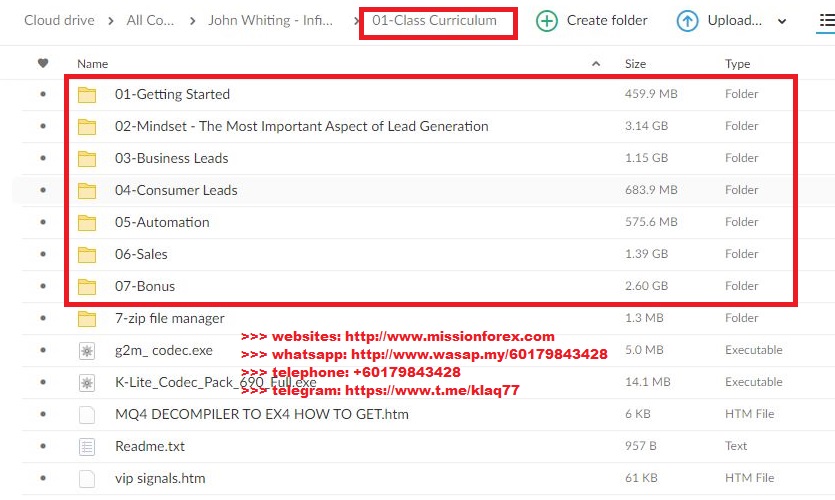
Task: Click 3.14 GB size value
Action: coord(646,126)
